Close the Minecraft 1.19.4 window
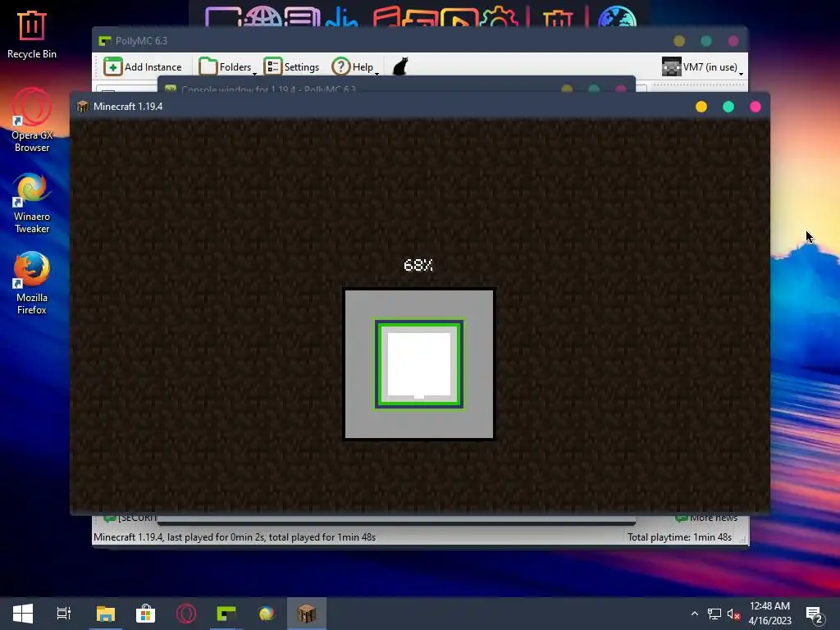The width and height of the screenshot is (840, 630). click(x=756, y=107)
